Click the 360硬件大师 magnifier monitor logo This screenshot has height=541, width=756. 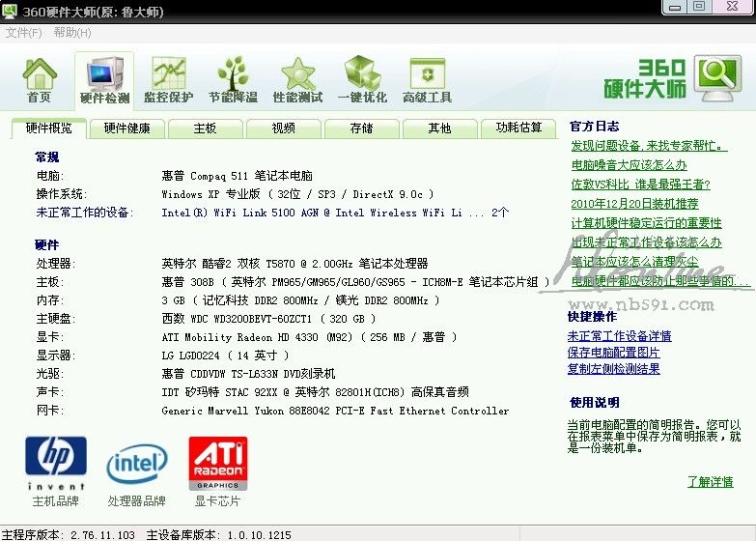(718, 77)
